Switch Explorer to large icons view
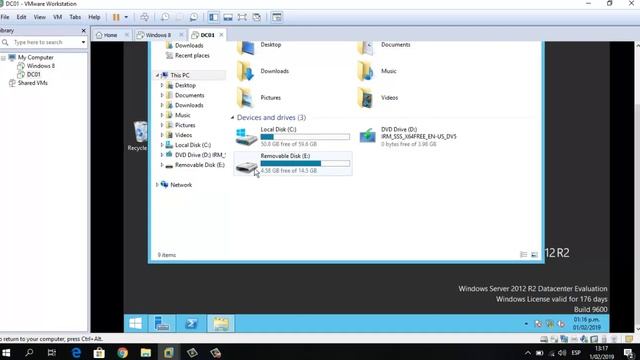The height and width of the screenshot is (360, 640). [x=534, y=255]
